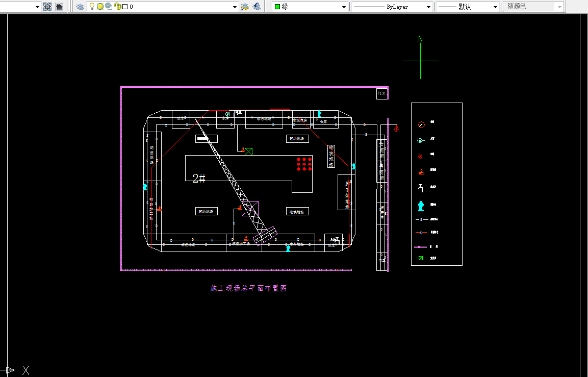Click the white color square of layer 0
The height and width of the screenshot is (377, 588).
tap(125, 7)
